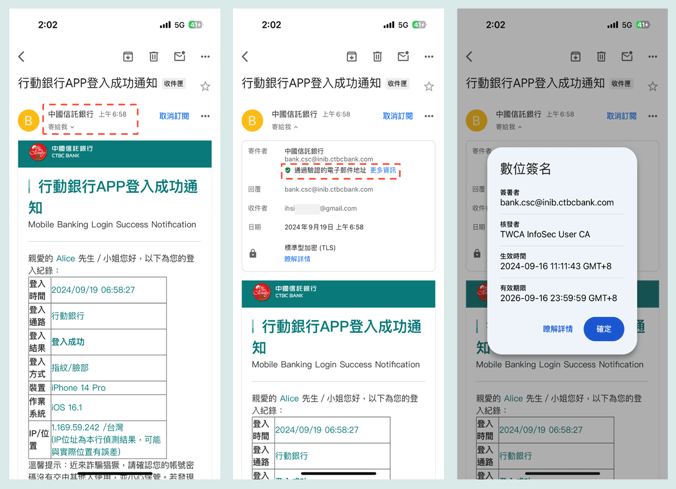
Task: Go back in the left phone screen
Action: [22, 56]
